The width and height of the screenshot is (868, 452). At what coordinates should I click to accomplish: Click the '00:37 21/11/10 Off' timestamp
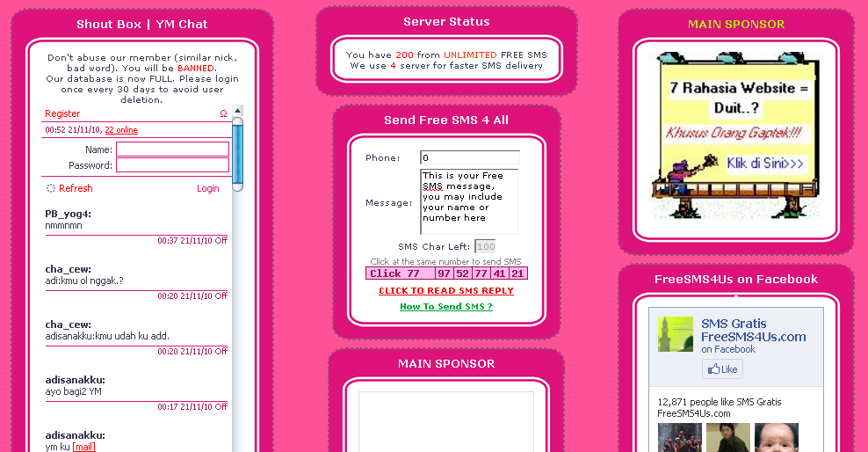coord(192,241)
